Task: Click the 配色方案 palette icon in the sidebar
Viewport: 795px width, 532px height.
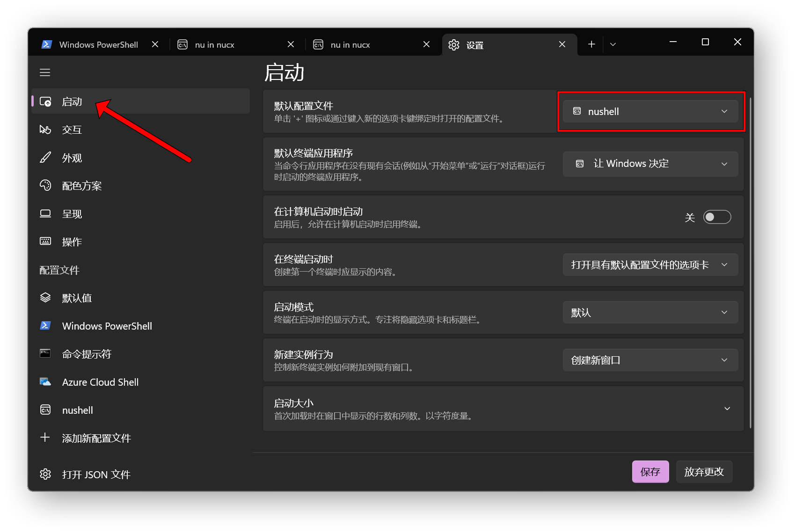Action: click(x=45, y=186)
